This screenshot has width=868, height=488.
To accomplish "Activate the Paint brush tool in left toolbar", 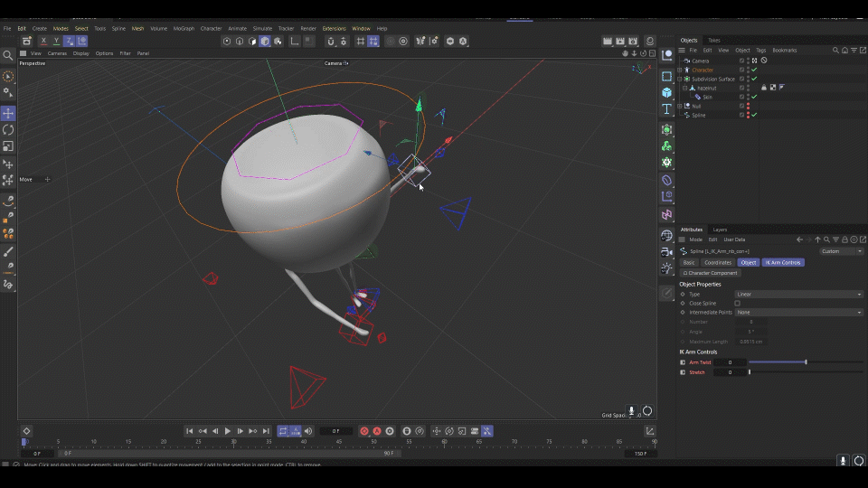I will [x=8, y=252].
